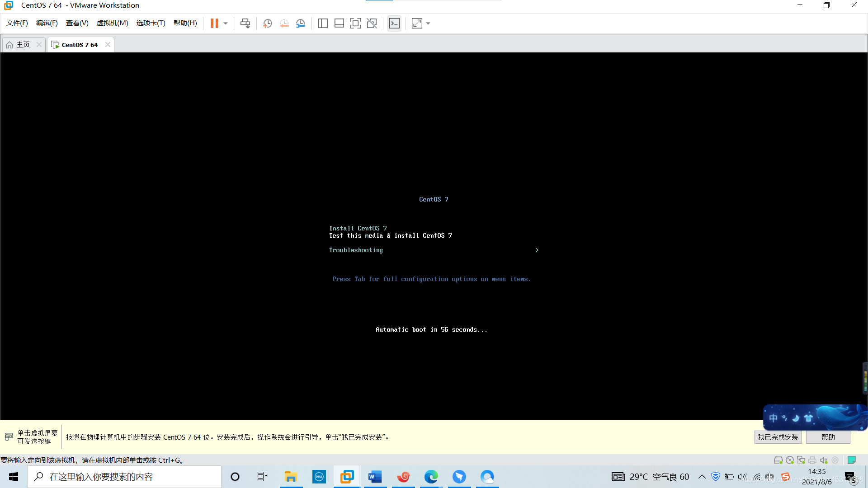Viewport: 868px width, 488px height.
Task: Click the 帮助 button in the install bar
Action: click(x=828, y=437)
